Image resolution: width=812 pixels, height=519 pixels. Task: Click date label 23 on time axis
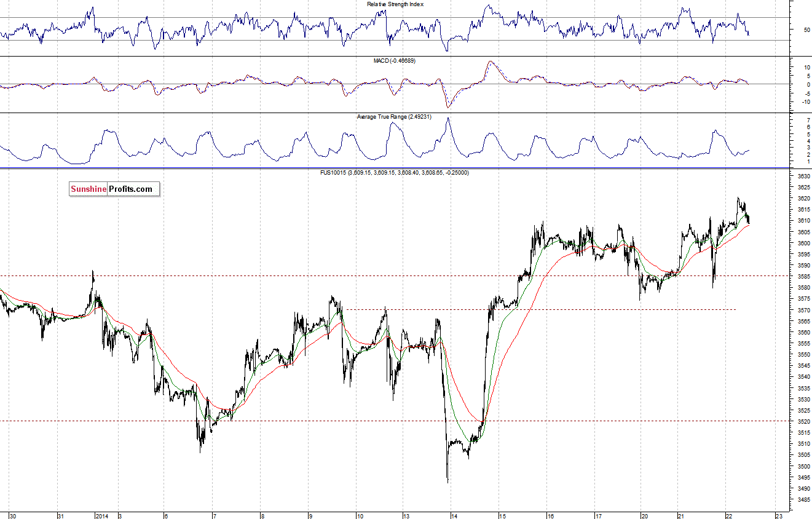tap(778, 515)
